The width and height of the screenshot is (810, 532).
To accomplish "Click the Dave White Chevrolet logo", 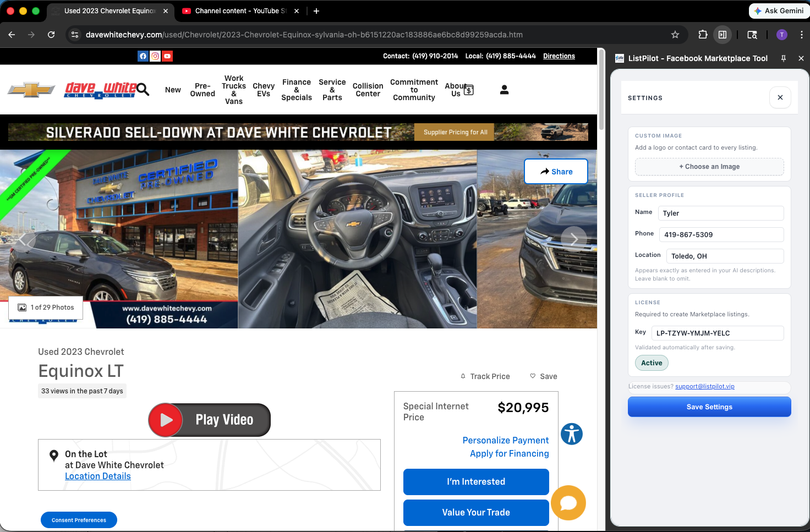I will pyautogui.click(x=101, y=90).
